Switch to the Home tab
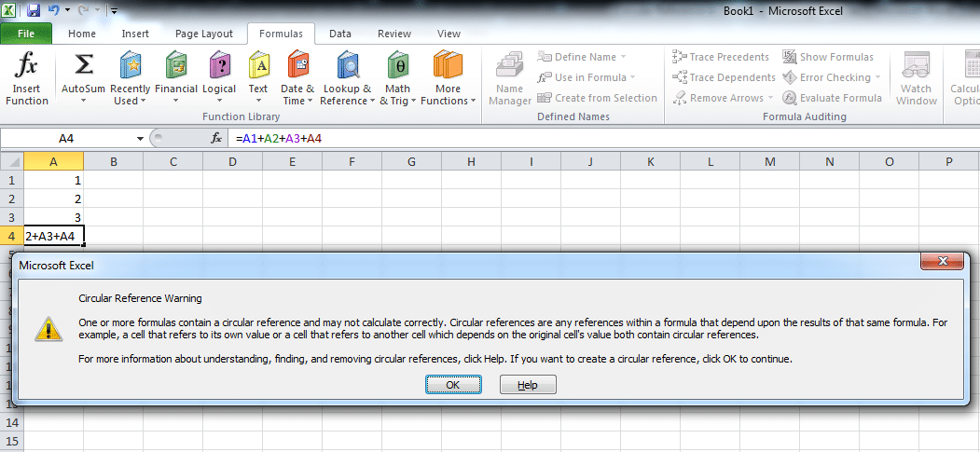 [82, 34]
